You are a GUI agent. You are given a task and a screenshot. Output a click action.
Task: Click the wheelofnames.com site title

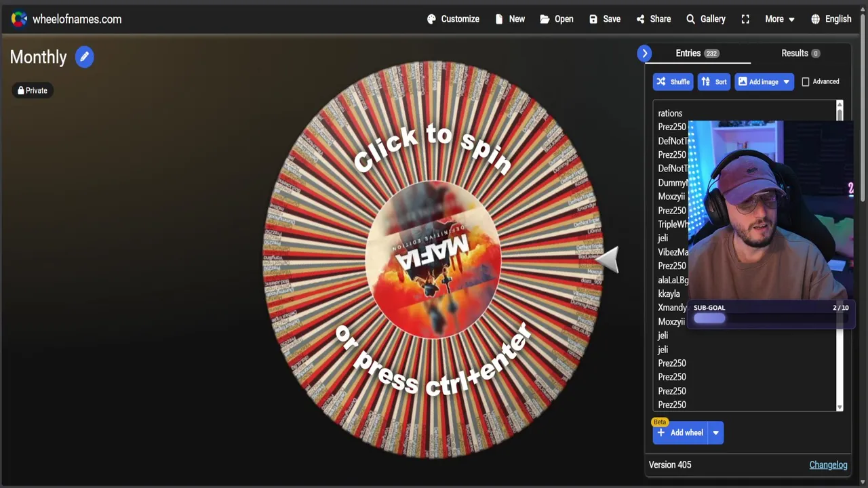77,19
